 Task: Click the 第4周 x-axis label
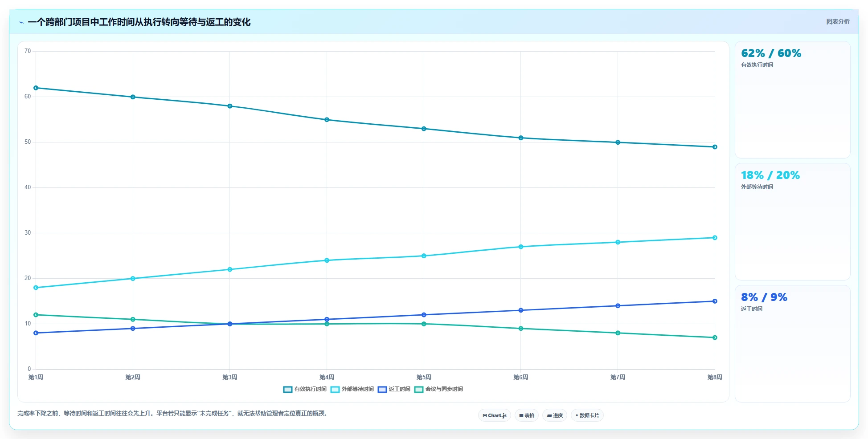(327, 377)
